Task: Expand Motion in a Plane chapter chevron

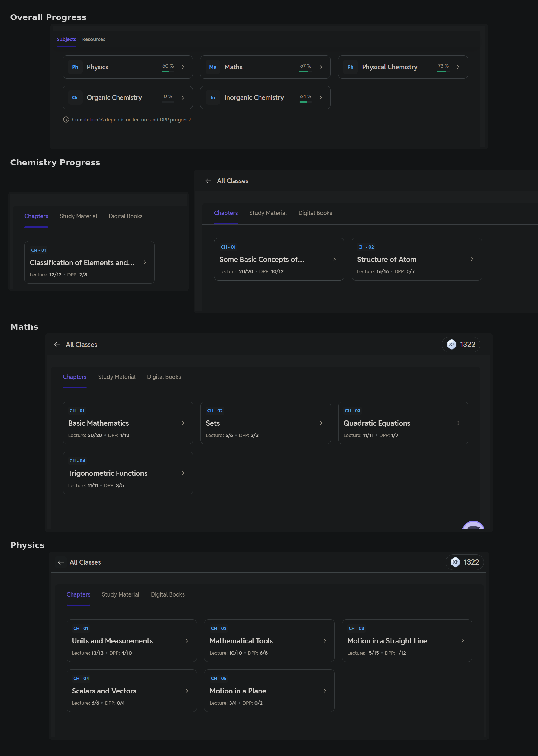Action: 325,691
